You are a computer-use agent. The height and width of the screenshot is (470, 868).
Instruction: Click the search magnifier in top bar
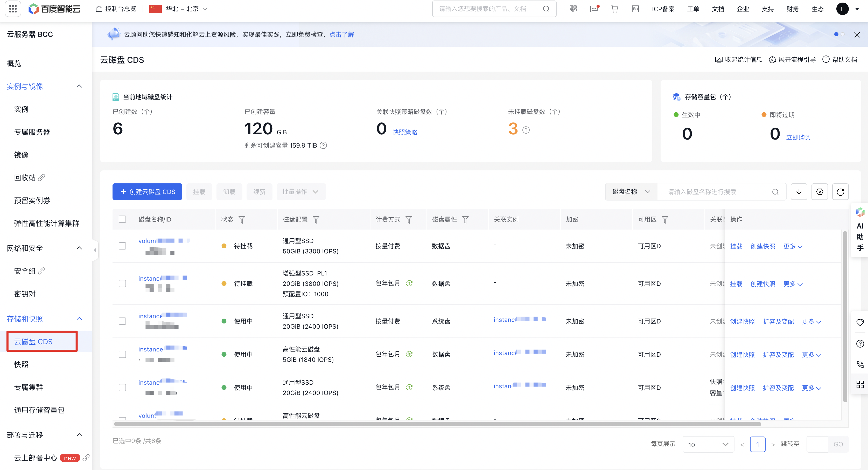coord(546,9)
